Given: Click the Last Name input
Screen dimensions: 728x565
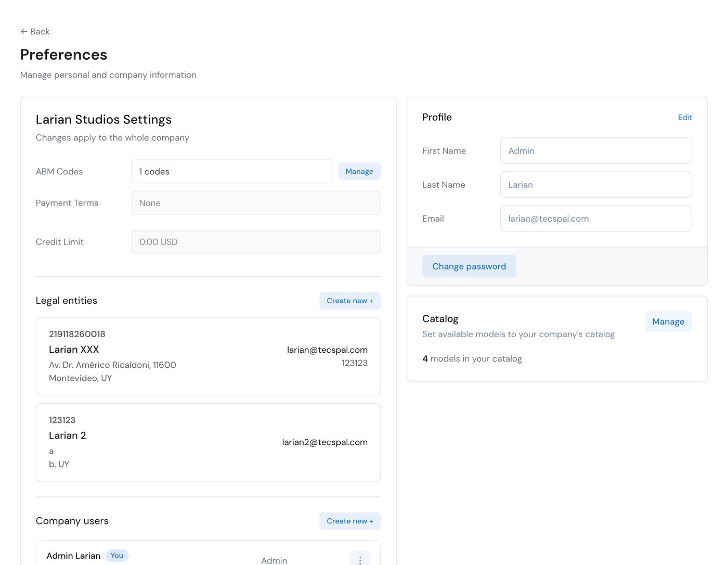Looking at the screenshot, I should [x=596, y=185].
